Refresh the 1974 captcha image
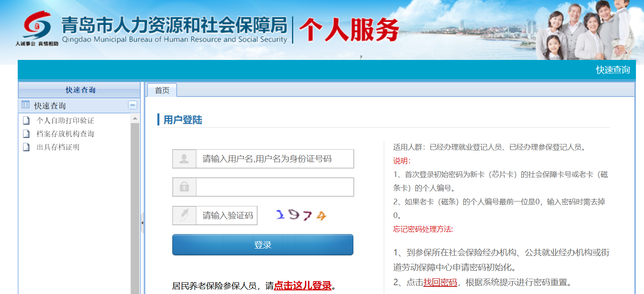Image resolution: width=644 pixels, height=294 pixels. click(x=301, y=215)
